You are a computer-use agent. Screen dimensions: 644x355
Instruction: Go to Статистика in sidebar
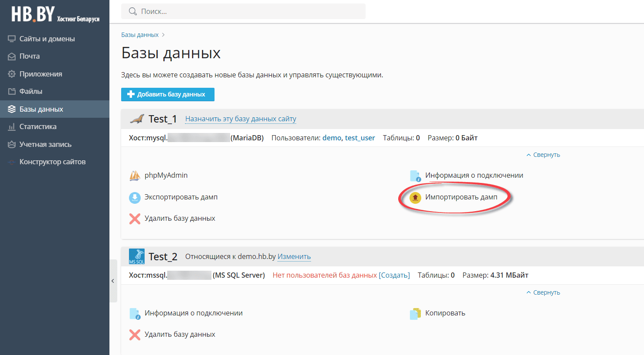(x=38, y=126)
